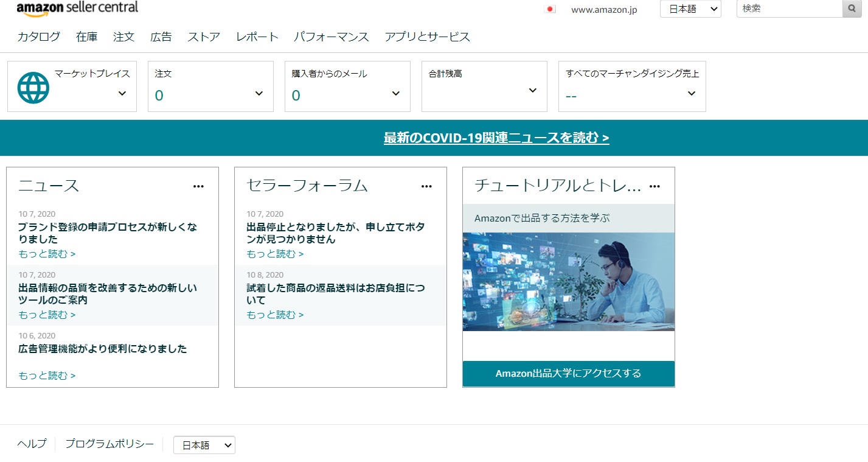Click Amazon出品大学にアクセスする button
The image size is (868, 462).
569,373
